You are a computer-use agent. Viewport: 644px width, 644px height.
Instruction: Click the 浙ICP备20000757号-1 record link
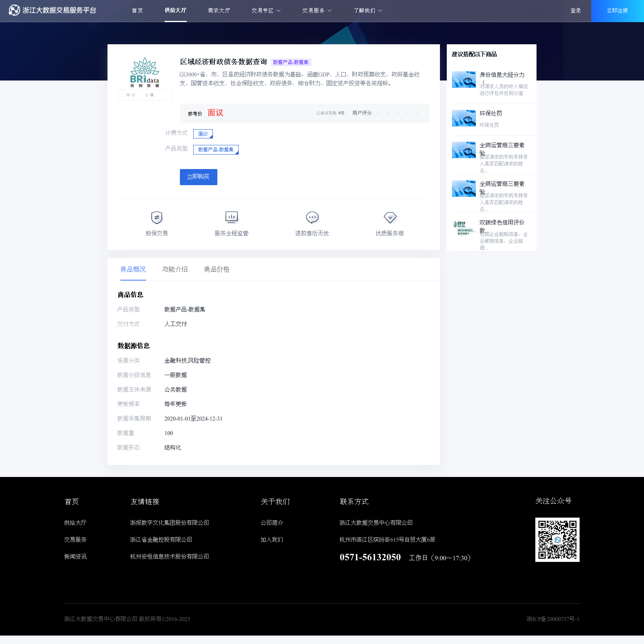pyautogui.click(x=553, y=619)
